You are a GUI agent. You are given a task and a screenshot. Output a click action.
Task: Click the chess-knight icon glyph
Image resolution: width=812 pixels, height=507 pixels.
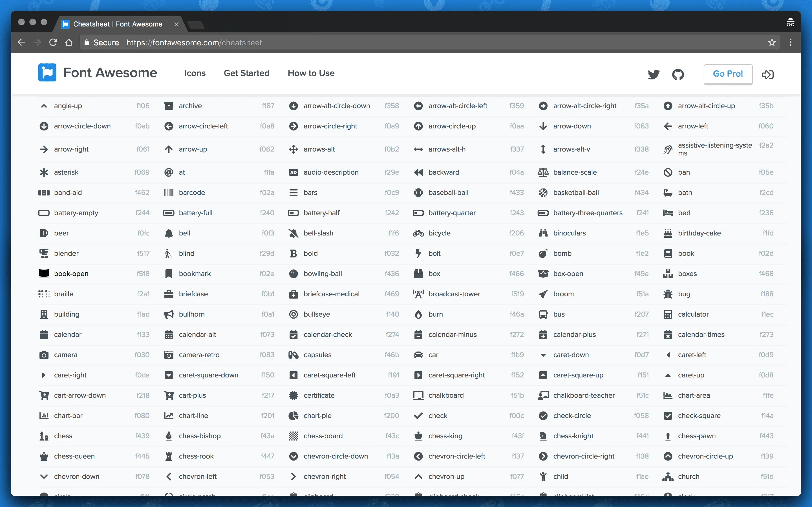(543, 436)
